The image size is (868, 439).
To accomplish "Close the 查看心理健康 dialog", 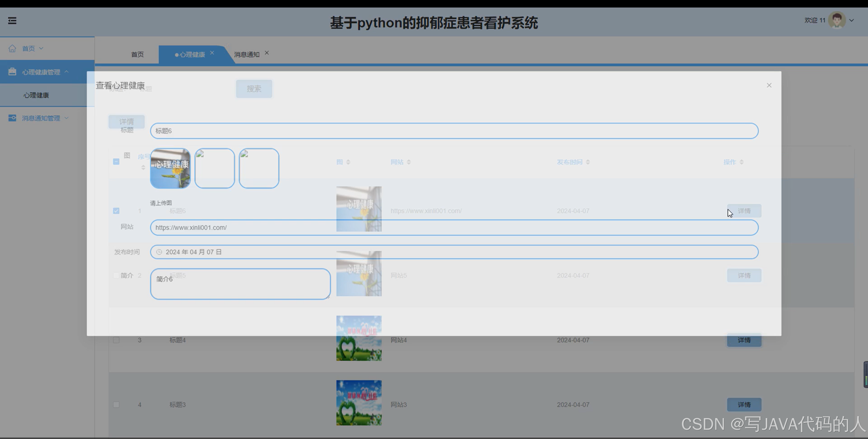I will pyautogui.click(x=769, y=86).
